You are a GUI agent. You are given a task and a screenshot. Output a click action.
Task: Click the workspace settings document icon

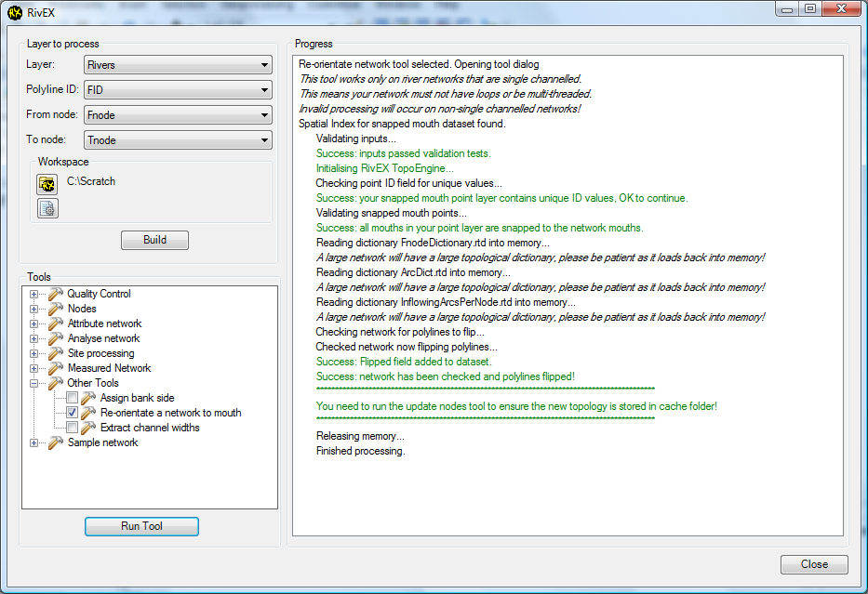47,208
